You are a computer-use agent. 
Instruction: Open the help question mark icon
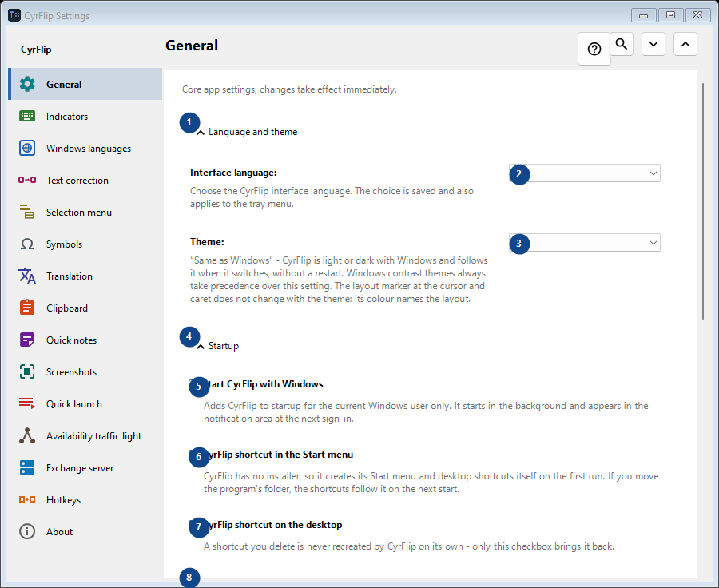594,49
